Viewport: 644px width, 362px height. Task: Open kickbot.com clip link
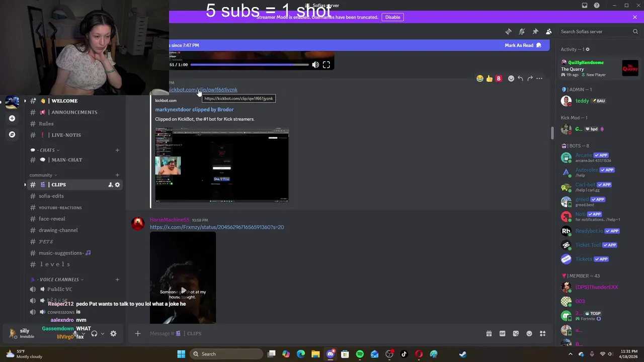pyautogui.click(x=203, y=89)
